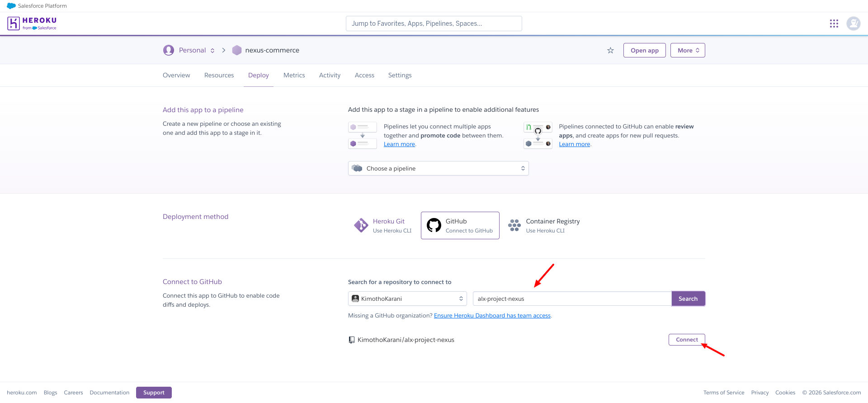
Task: Open the Overview tab
Action: [x=176, y=75]
